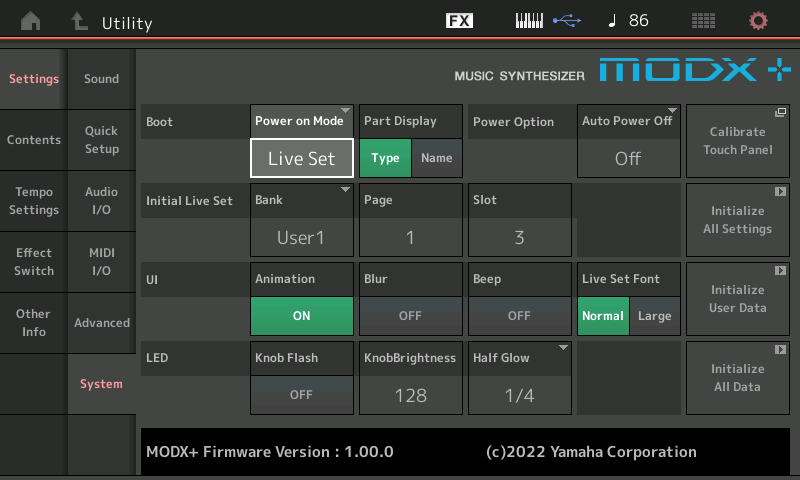Go to the Home screen icon

tap(32, 21)
